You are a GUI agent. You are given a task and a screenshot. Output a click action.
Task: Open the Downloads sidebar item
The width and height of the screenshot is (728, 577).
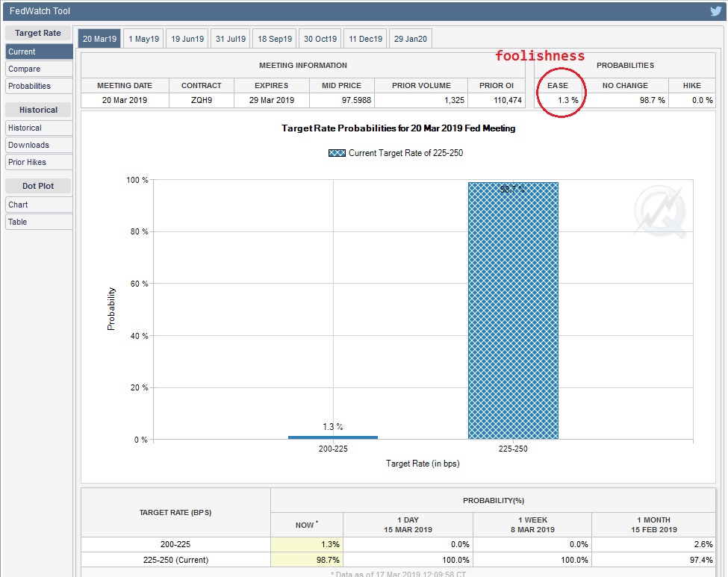click(x=39, y=145)
